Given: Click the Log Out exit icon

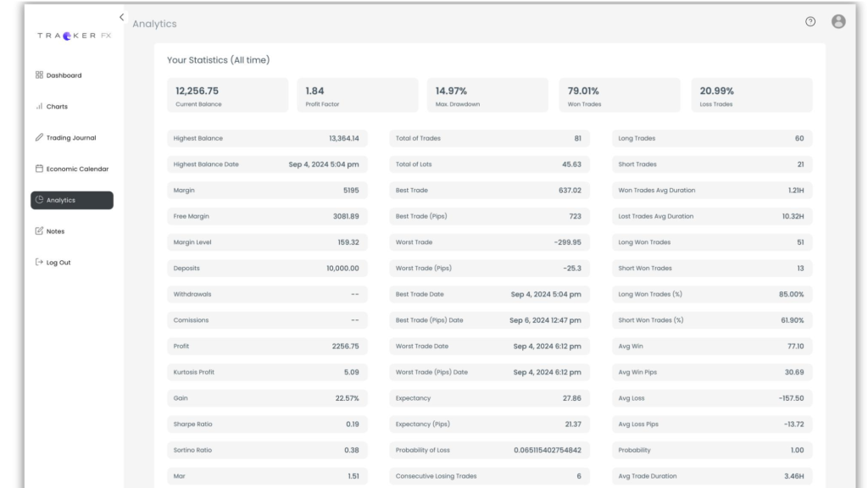Looking at the screenshot, I should coord(38,262).
